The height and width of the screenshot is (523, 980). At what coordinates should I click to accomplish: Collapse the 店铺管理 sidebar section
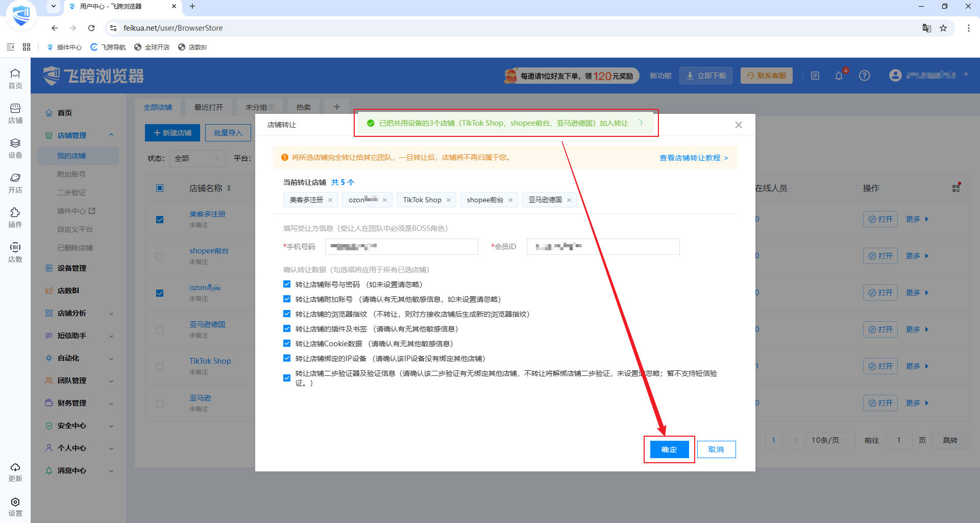tap(111, 135)
